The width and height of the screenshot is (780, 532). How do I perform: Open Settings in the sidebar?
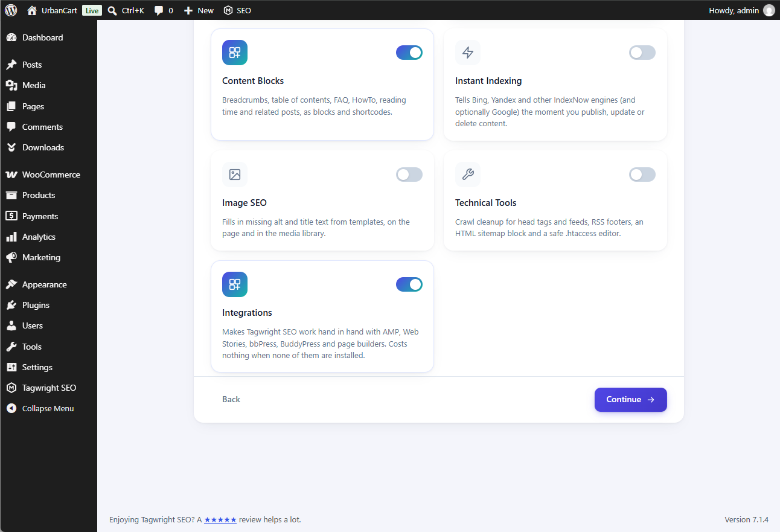point(48,367)
